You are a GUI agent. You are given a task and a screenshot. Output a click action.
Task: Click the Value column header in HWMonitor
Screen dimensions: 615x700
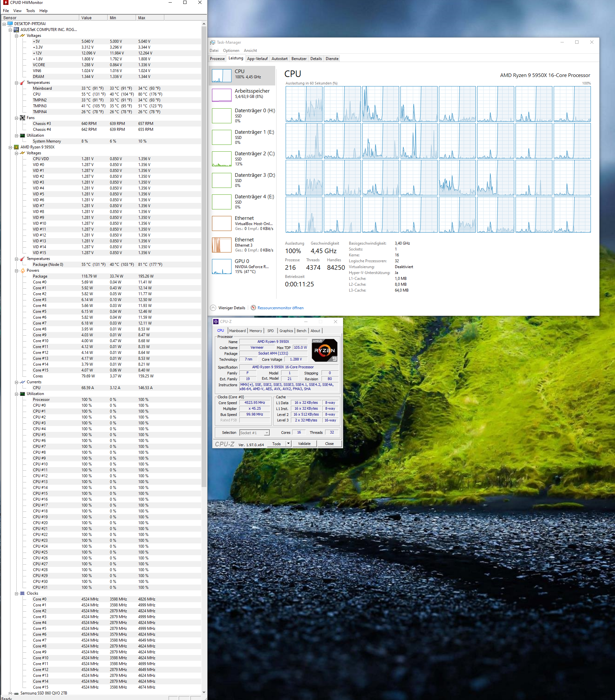point(93,18)
